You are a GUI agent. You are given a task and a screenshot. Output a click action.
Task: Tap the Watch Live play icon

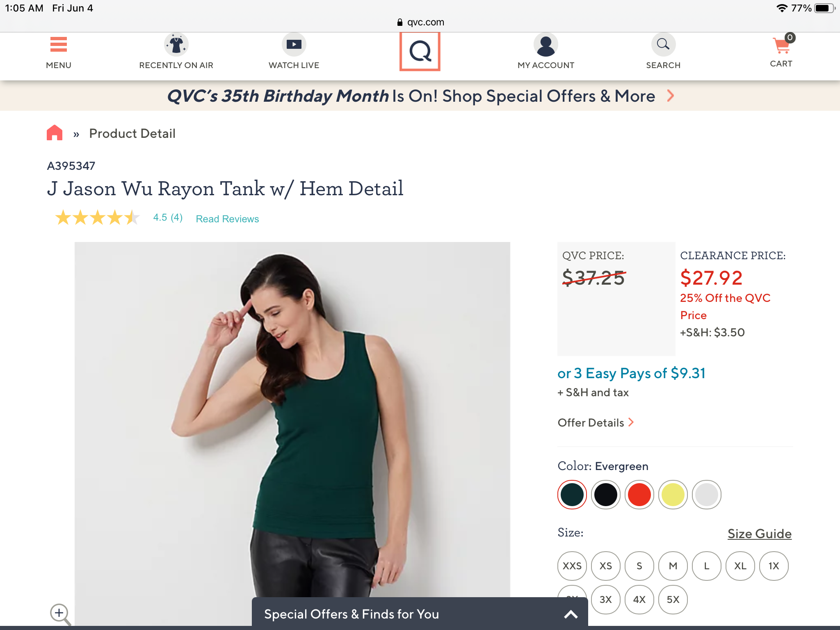click(x=294, y=44)
